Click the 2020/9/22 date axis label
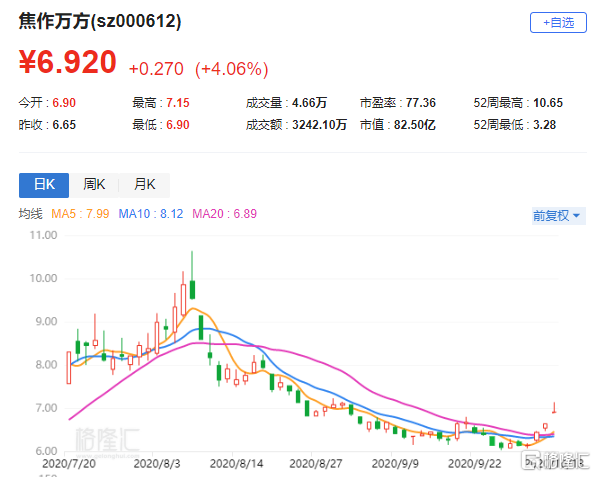596x477 pixels. pyautogui.click(x=474, y=464)
